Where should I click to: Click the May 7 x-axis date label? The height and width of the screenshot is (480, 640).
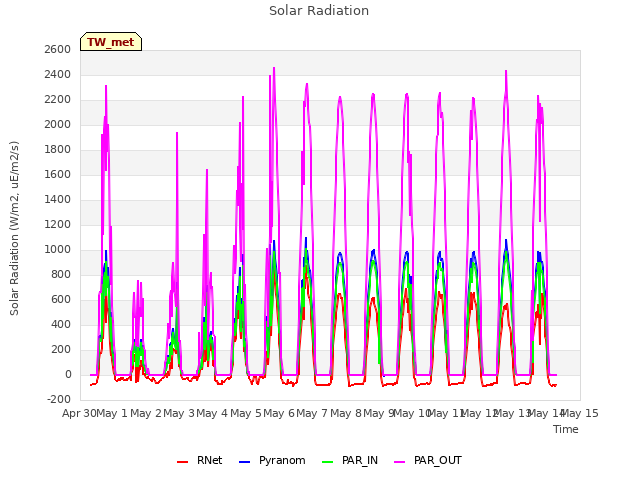(312, 413)
